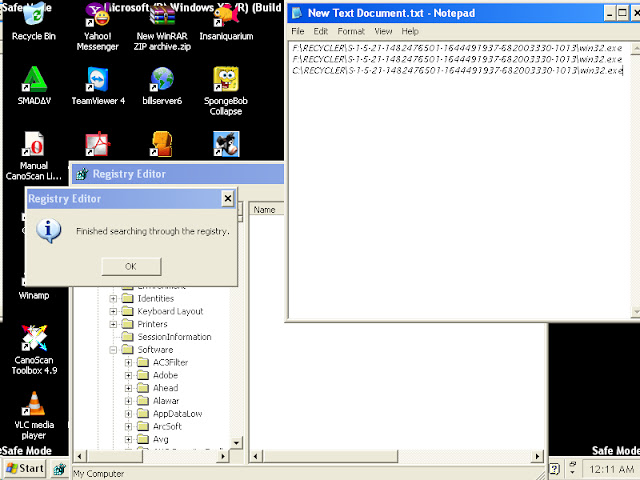Expand the AppDataLow registry key
Image resolution: width=640 pixels, height=480 pixels.
tap(129, 413)
